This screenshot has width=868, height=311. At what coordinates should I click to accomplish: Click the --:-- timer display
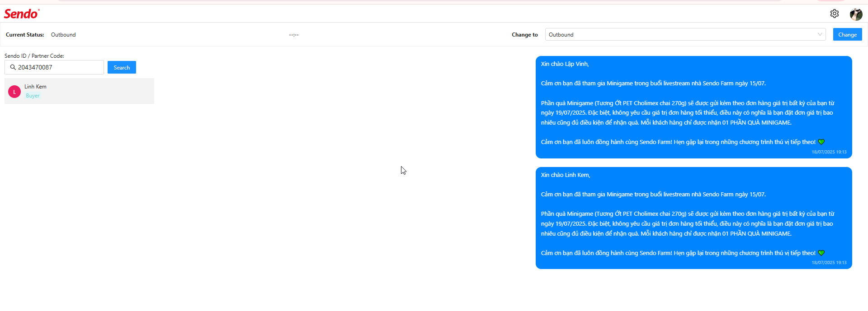(x=294, y=35)
